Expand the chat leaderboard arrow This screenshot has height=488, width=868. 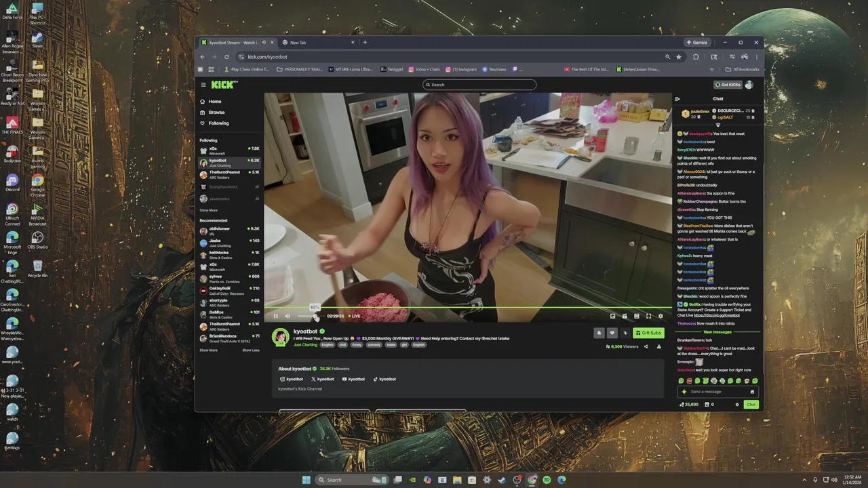pos(718,125)
